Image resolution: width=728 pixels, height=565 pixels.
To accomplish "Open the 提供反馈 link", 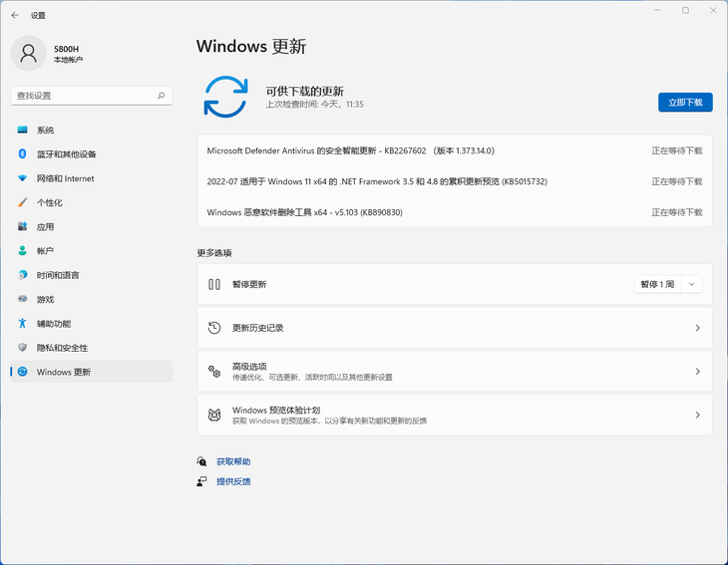I will pos(233,481).
